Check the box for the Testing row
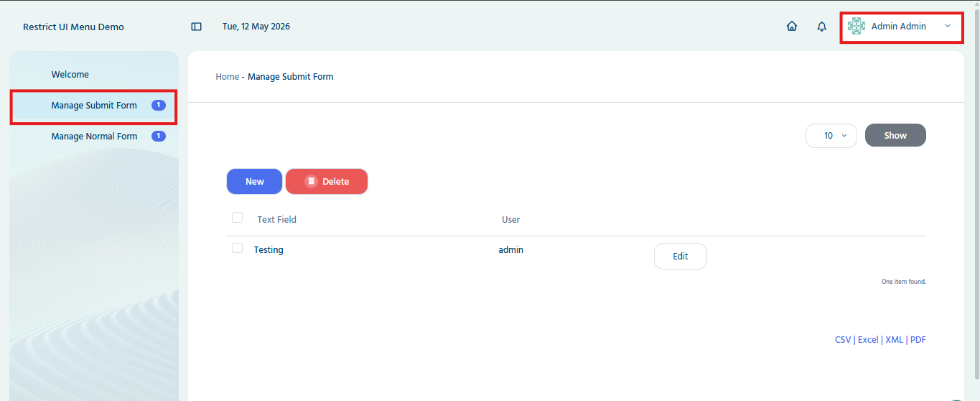The height and width of the screenshot is (401, 980). pos(237,248)
